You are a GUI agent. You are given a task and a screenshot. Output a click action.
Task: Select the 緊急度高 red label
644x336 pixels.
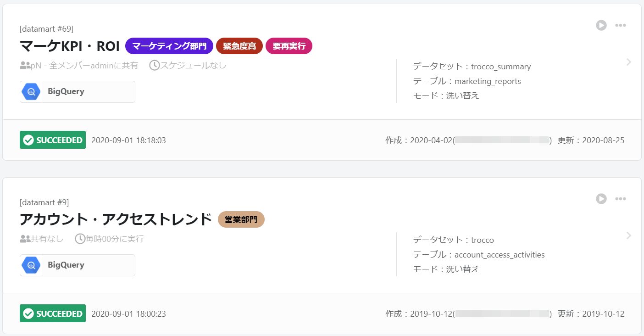[239, 46]
